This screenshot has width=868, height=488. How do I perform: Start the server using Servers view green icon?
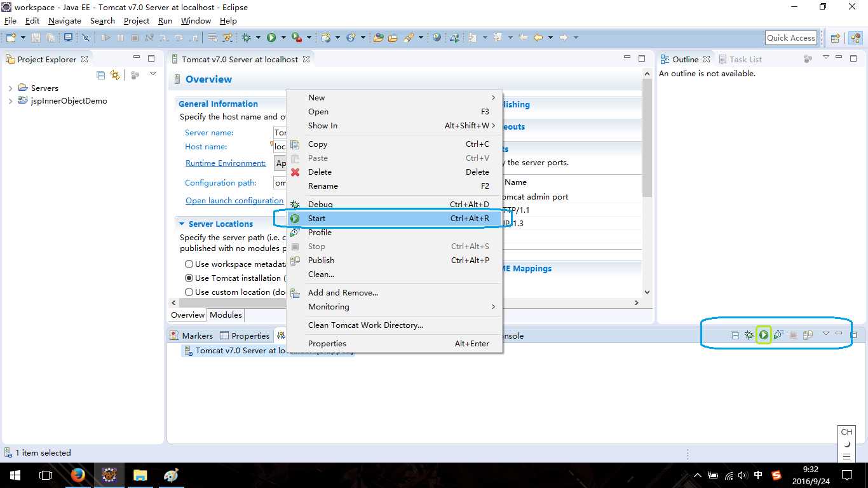(764, 335)
